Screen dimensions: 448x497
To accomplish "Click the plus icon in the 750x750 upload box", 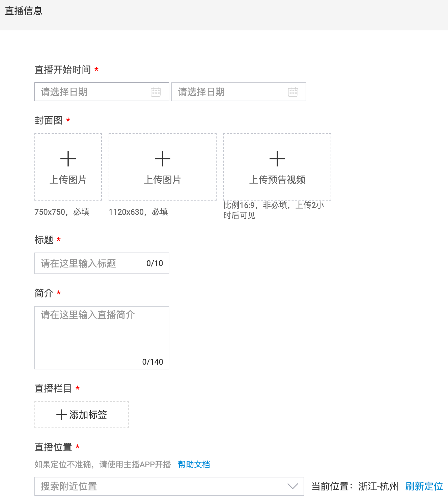I will [68, 159].
